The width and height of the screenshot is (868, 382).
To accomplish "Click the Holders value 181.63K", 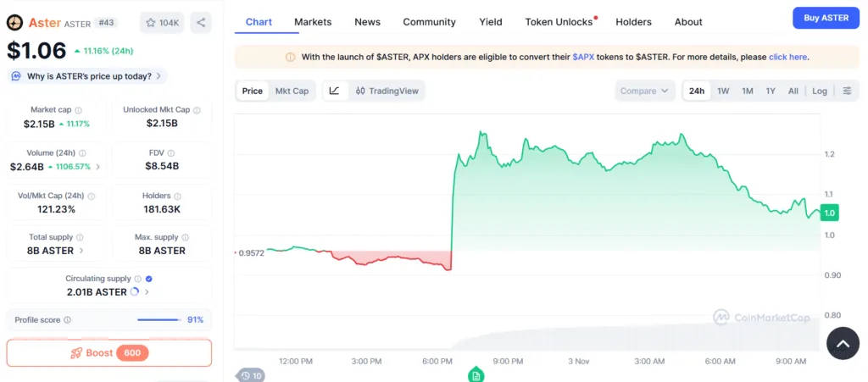I will coord(162,209).
